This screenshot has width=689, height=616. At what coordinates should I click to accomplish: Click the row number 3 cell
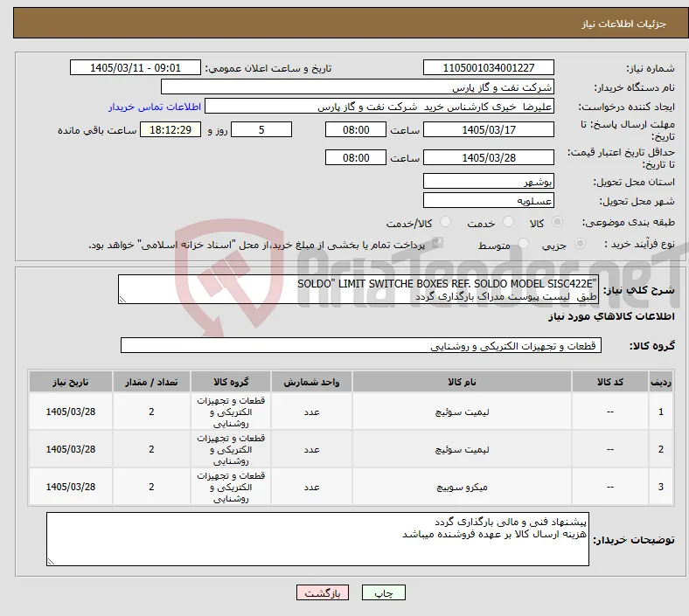pos(660,487)
